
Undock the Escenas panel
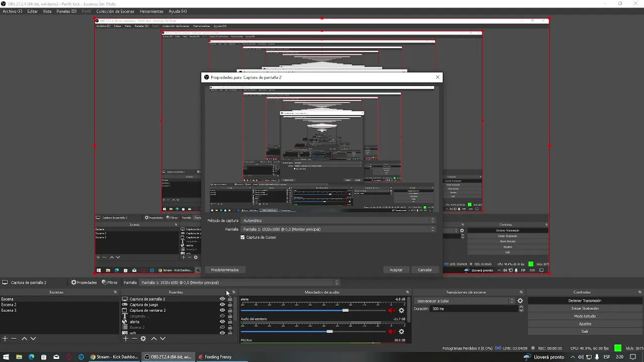(x=115, y=292)
